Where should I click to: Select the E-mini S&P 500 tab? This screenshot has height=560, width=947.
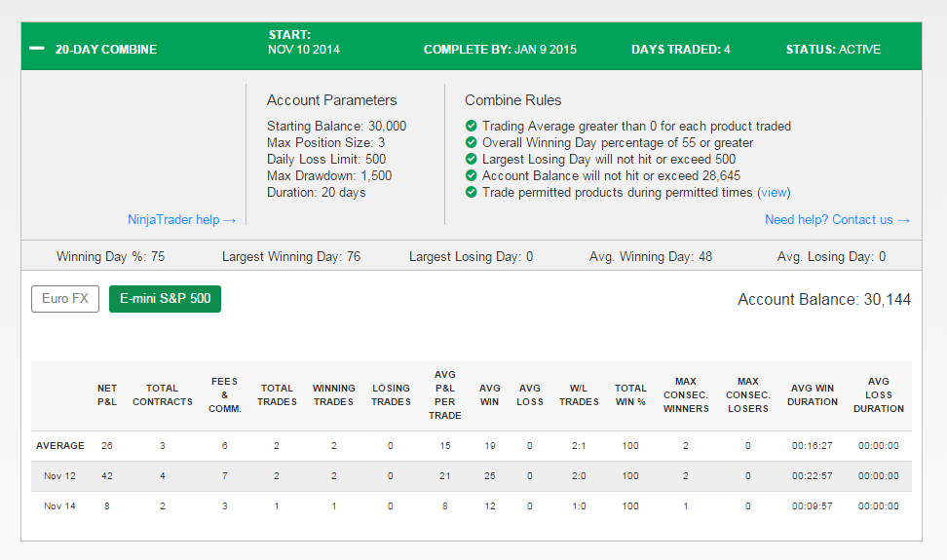click(165, 299)
